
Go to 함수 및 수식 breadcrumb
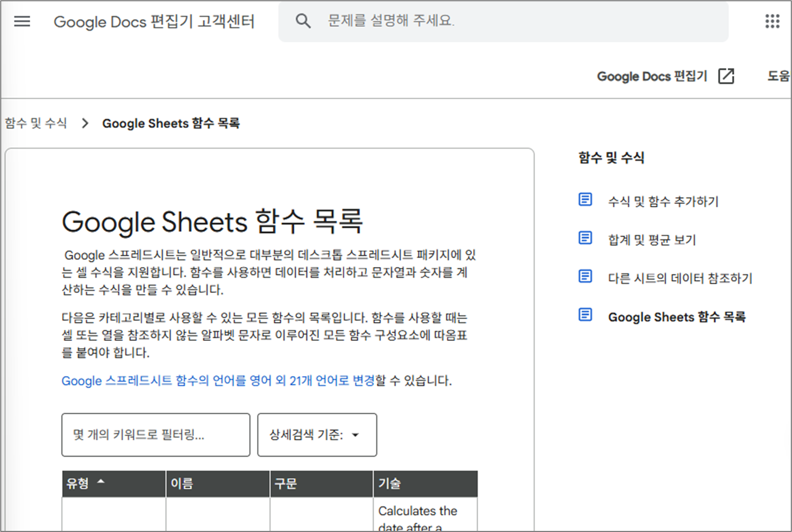tap(36, 123)
